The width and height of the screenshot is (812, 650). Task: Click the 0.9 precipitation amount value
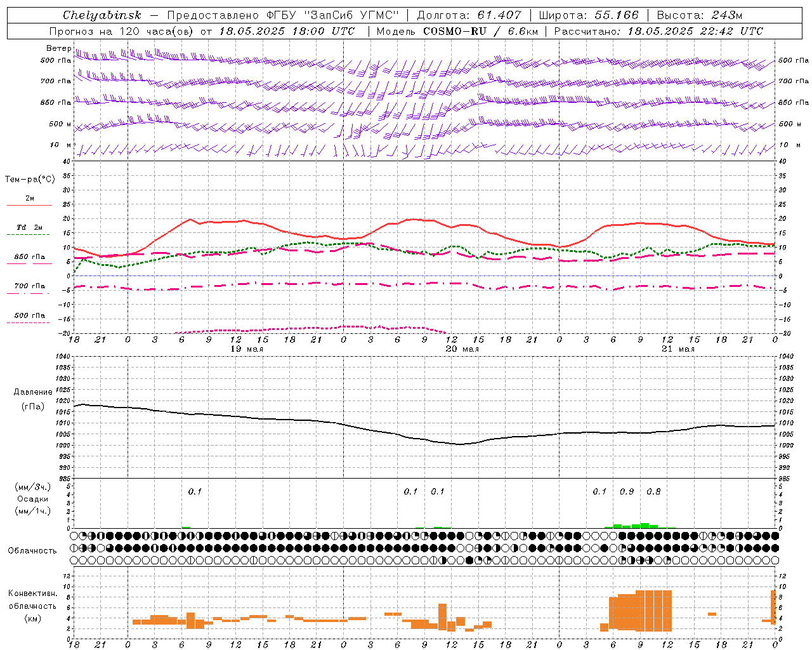pos(627,492)
